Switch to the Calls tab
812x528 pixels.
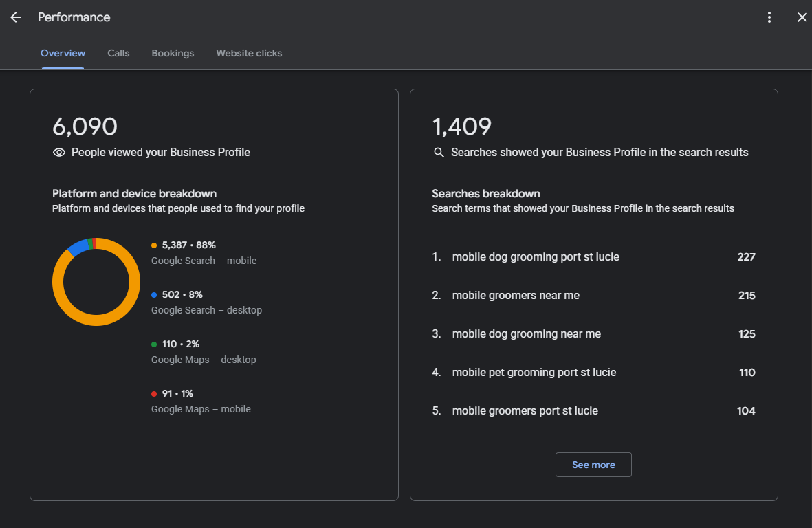[x=118, y=53]
